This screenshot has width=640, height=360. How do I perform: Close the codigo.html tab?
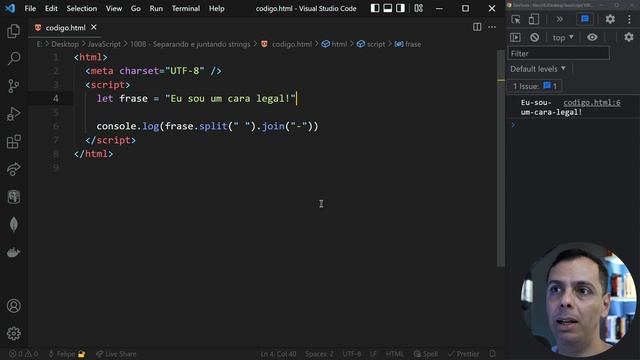pos(94,27)
